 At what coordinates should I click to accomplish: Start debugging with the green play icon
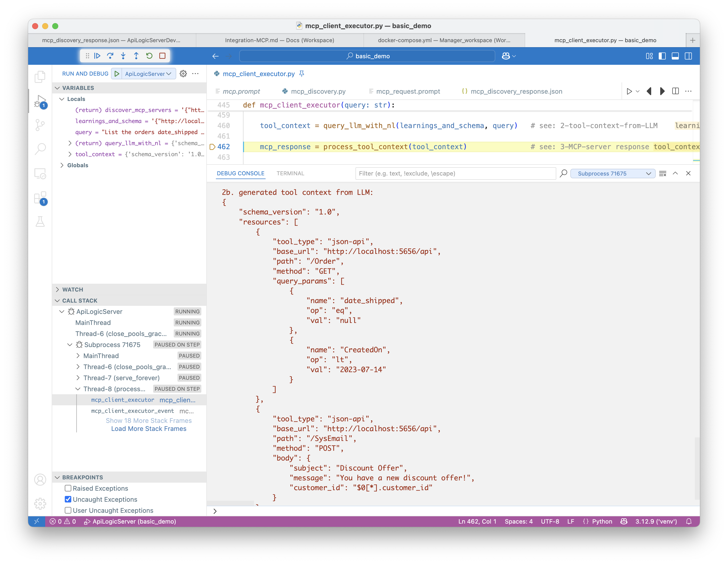click(x=117, y=74)
